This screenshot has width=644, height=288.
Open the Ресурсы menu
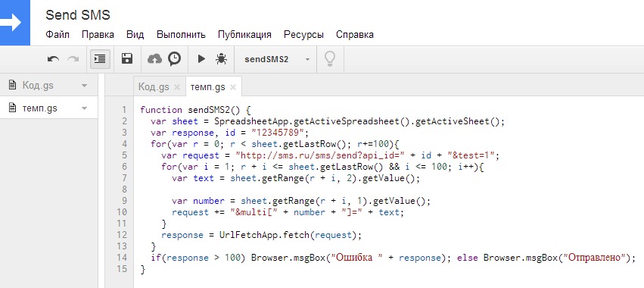point(303,35)
